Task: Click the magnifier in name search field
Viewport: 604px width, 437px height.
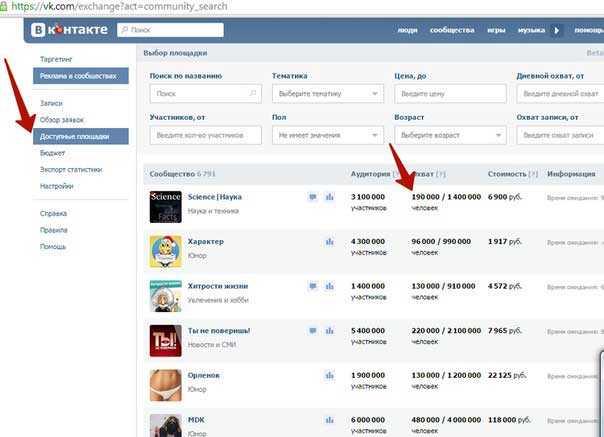Action: click(253, 93)
